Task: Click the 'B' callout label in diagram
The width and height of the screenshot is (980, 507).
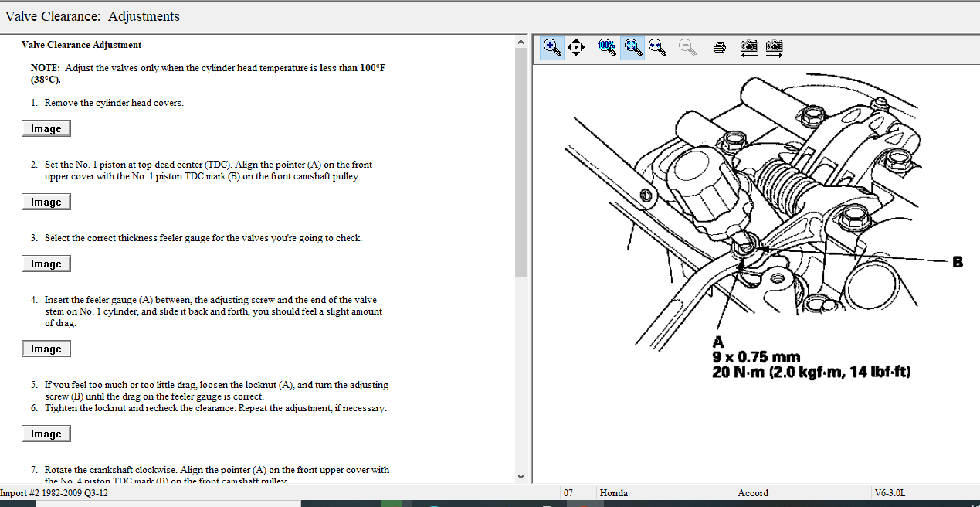Action: pyautogui.click(x=958, y=262)
